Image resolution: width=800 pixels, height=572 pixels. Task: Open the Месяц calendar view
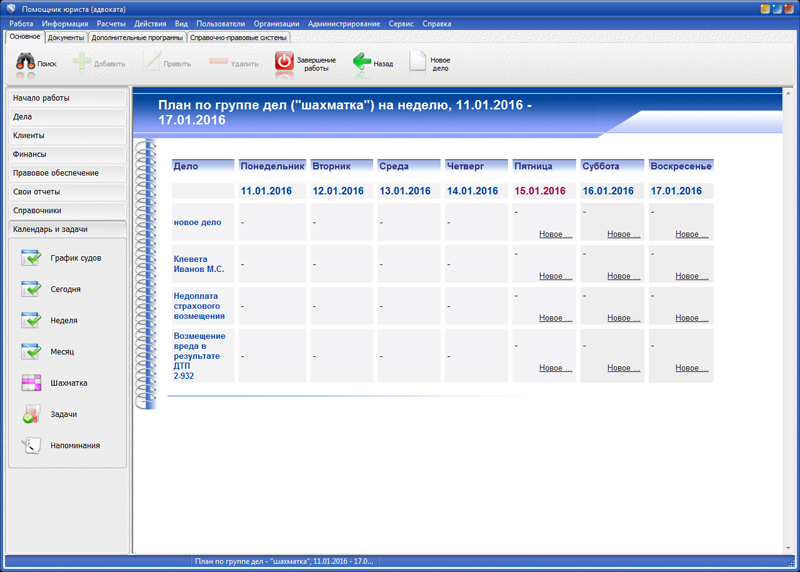[x=31, y=352]
